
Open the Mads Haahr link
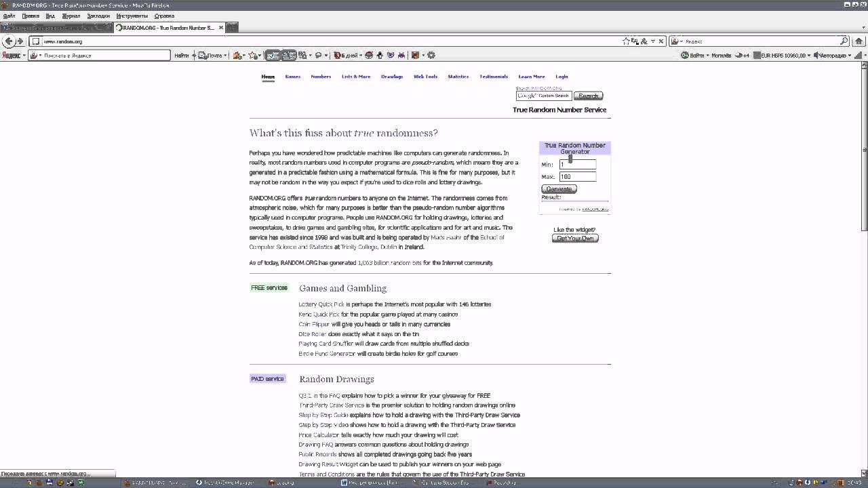pos(446,237)
